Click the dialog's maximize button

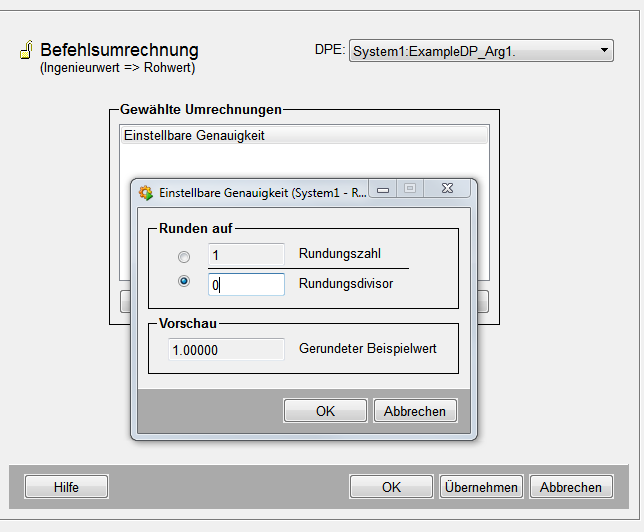click(x=409, y=189)
